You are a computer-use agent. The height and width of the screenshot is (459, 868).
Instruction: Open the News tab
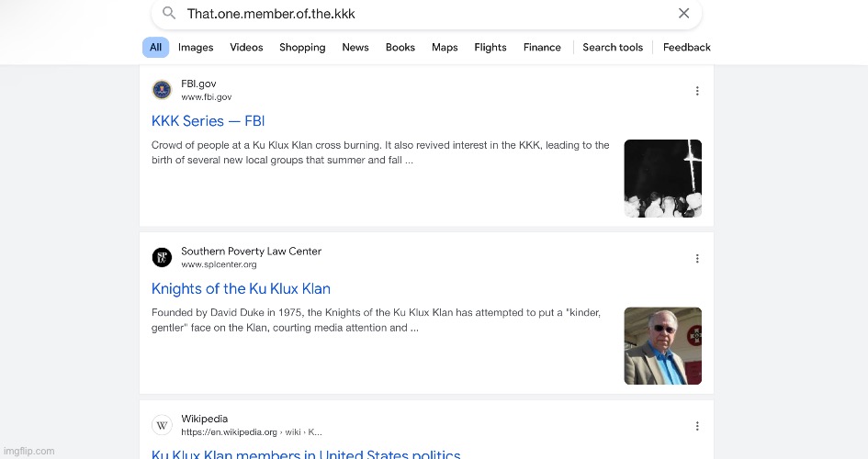pyautogui.click(x=355, y=48)
